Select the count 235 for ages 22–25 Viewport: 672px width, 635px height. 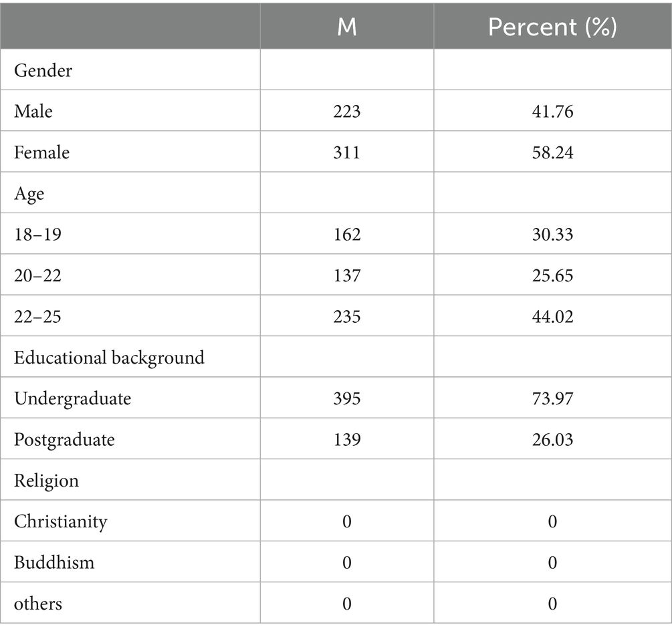coord(346,316)
